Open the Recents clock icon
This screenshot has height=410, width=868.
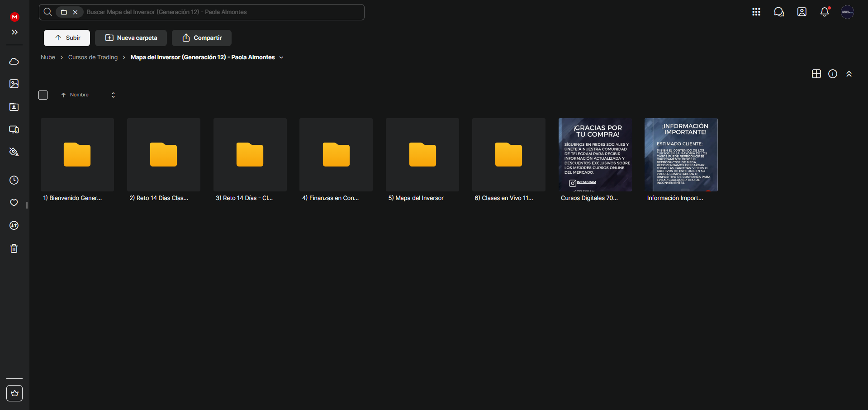(14, 180)
